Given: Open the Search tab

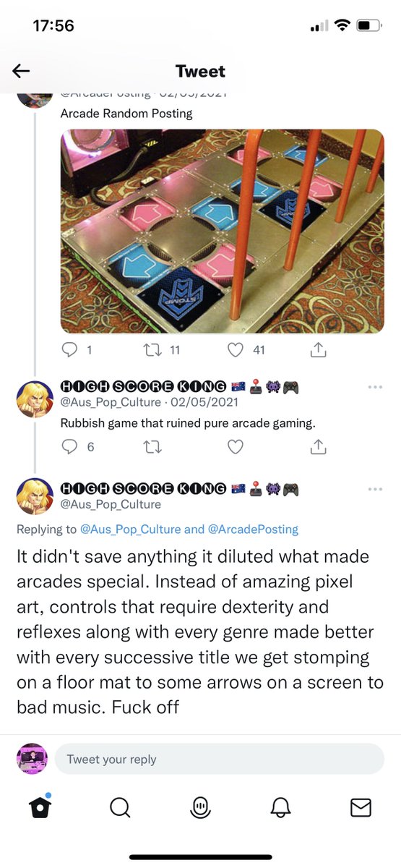Looking at the screenshot, I should tap(121, 807).
